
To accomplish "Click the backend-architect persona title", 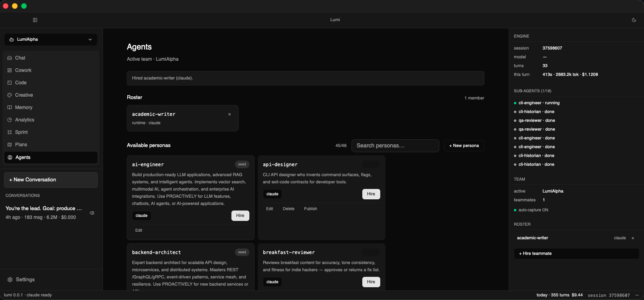I will pyautogui.click(x=156, y=252).
